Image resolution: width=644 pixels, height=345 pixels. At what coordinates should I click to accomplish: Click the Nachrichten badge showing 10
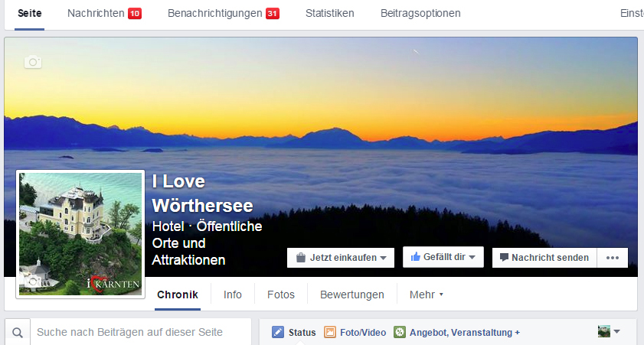135,14
